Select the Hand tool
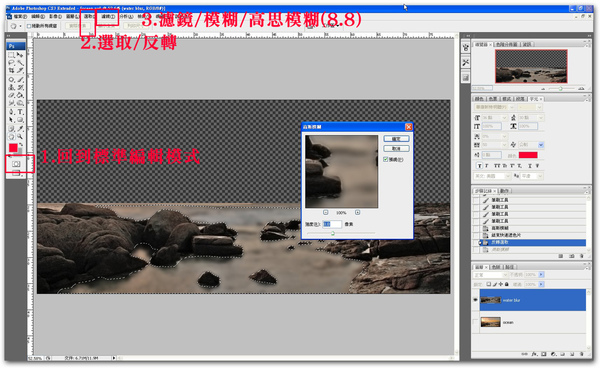 [10, 137]
